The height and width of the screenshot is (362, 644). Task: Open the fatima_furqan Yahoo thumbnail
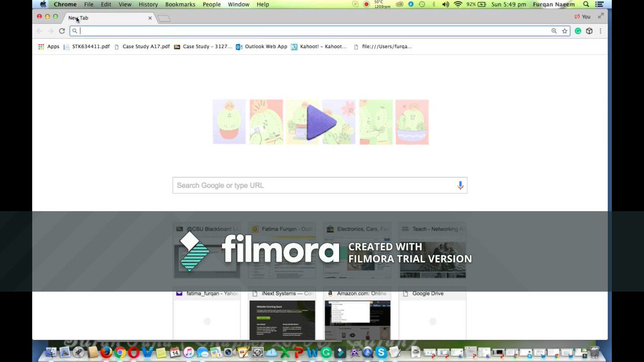tap(207, 315)
